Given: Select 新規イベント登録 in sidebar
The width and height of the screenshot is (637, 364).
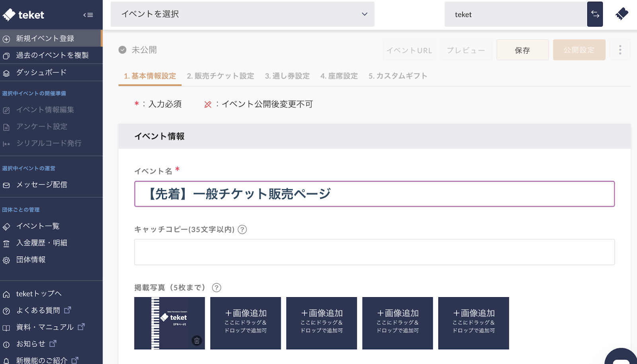Looking at the screenshot, I should click(51, 39).
